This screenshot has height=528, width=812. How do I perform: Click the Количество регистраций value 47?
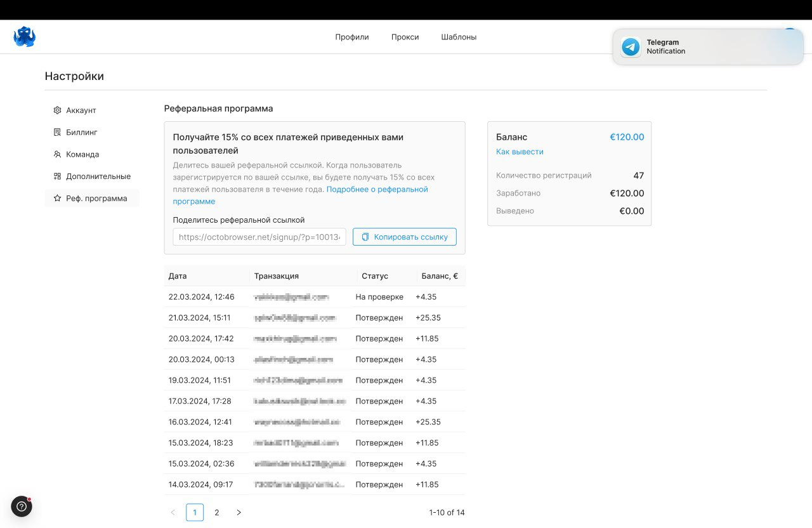tap(638, 176)
